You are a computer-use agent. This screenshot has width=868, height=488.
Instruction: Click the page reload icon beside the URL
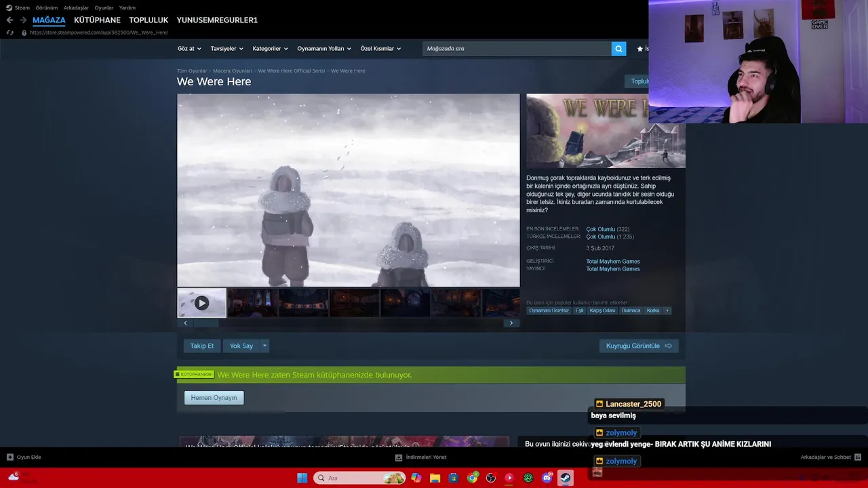[10, 33]
